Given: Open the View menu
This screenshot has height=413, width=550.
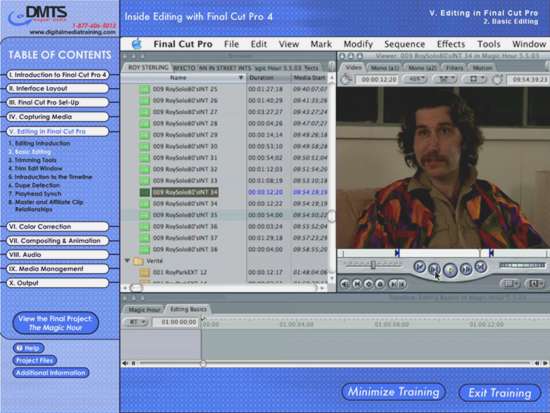Looking at the screenshot, I should click(289, 44).
